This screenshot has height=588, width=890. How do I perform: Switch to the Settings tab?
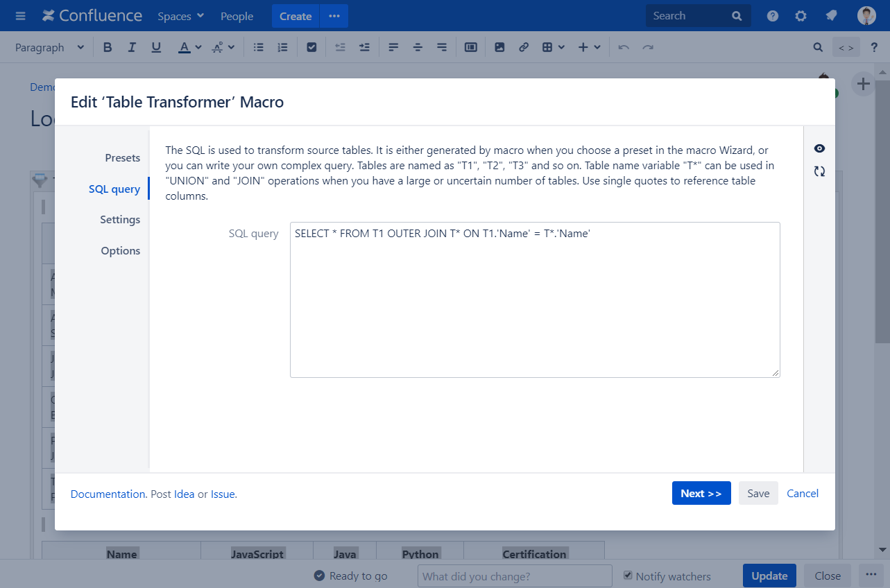pos(120,220)
